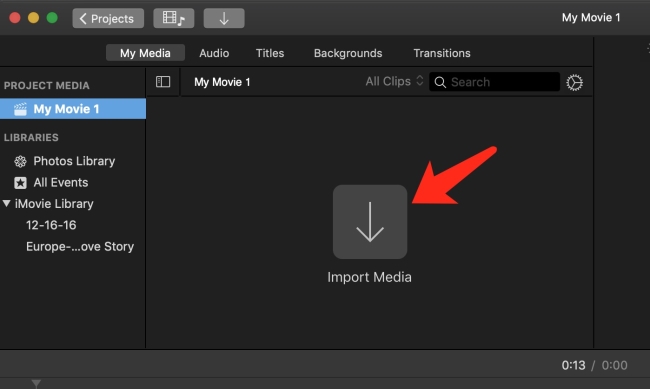This screenshot has width=650, height=389.
Task: Click the Photos Library flower icon
Action: click(20, 161)
